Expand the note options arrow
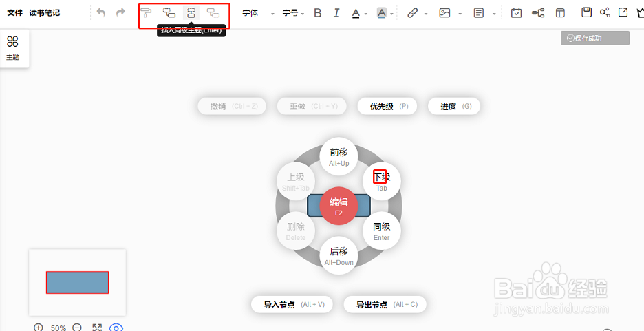 pyautogui.click(x=494, y=14)
